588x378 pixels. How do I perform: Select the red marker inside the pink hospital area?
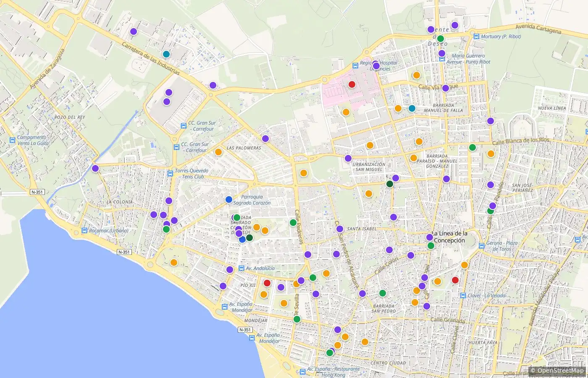pos(352,84)
